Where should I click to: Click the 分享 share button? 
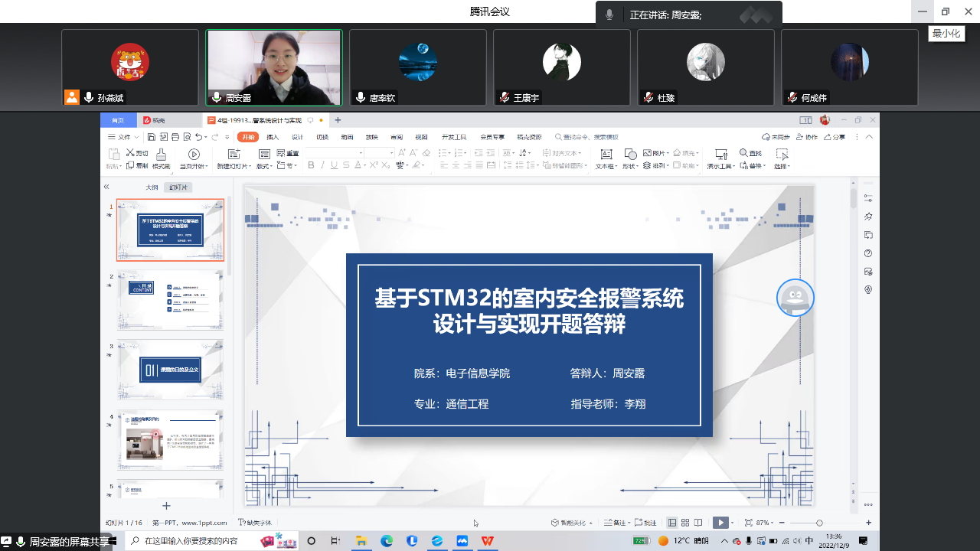point(834,137)
